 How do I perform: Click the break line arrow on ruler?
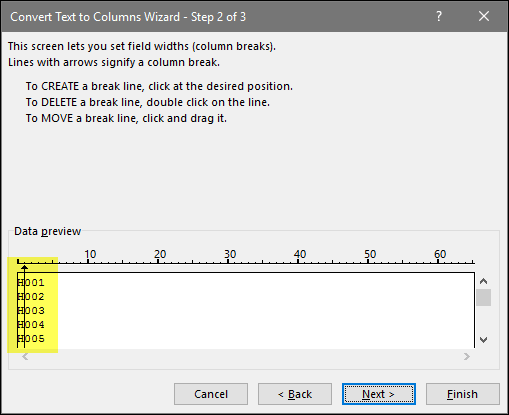coord(24,268)
